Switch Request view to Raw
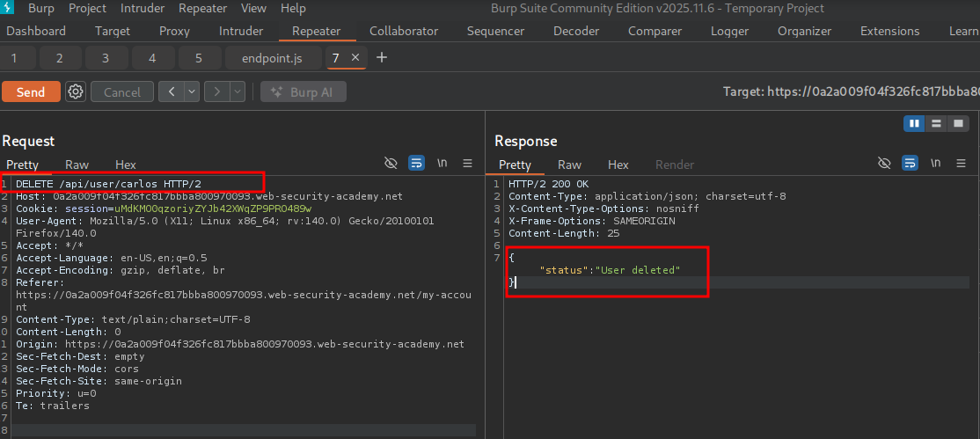The height and width of the screenshot is (439, 980). (77, 165)
